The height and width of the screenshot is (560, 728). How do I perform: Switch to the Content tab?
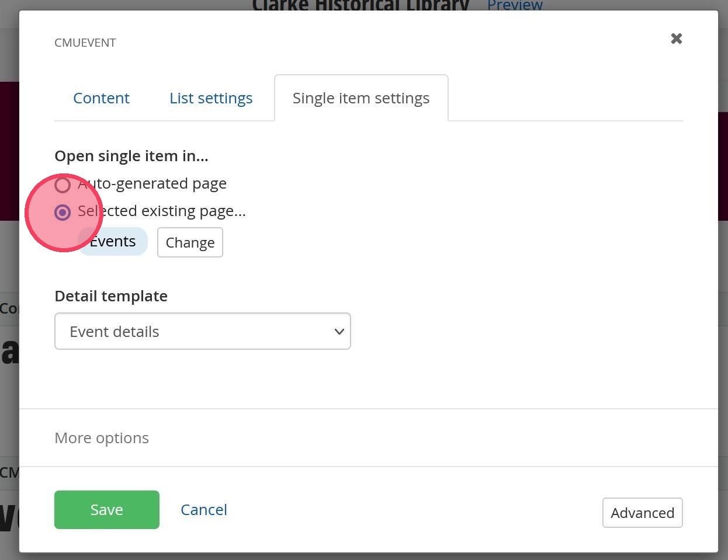coord(101,98)
